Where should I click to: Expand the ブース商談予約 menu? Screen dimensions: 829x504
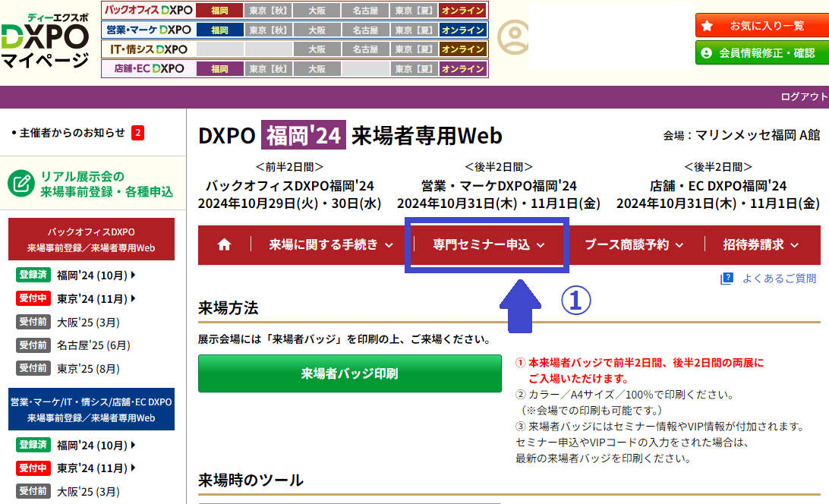click(x=633, y=244)
